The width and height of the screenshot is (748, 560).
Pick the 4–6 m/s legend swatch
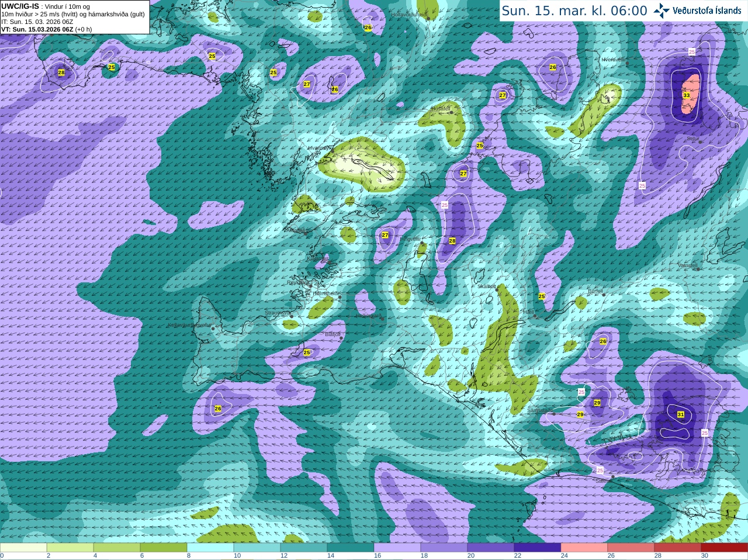click(117, 548)
